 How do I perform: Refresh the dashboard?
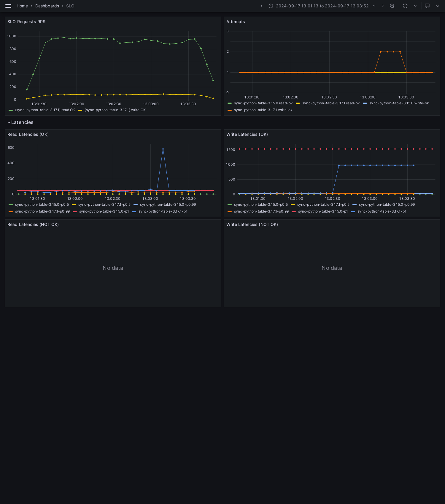point(405,6)
